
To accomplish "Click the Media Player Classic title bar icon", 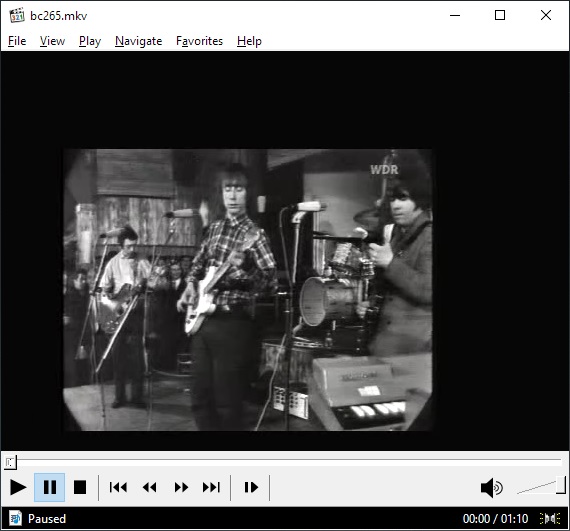I will click(17, 16).
